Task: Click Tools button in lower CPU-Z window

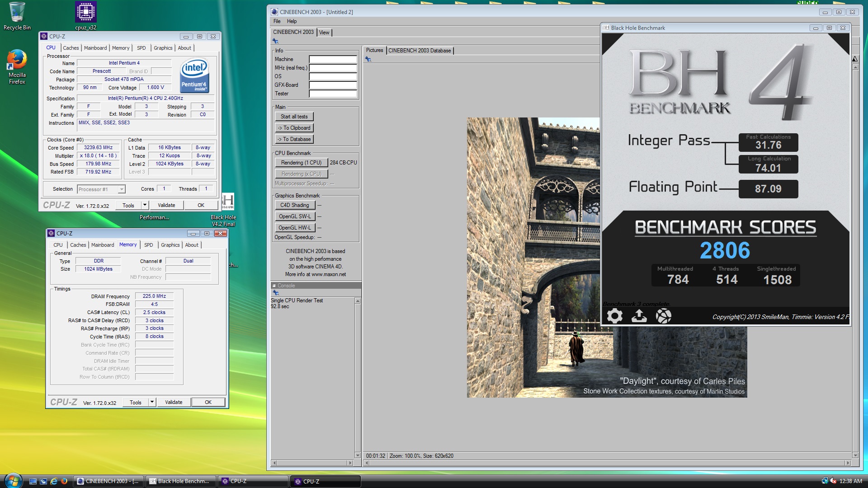Action: [136, 402]
